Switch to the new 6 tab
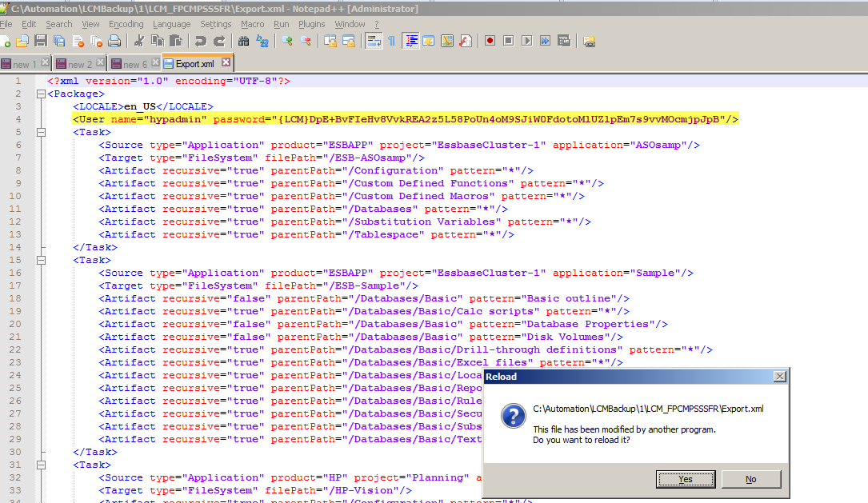 (135, 64)
